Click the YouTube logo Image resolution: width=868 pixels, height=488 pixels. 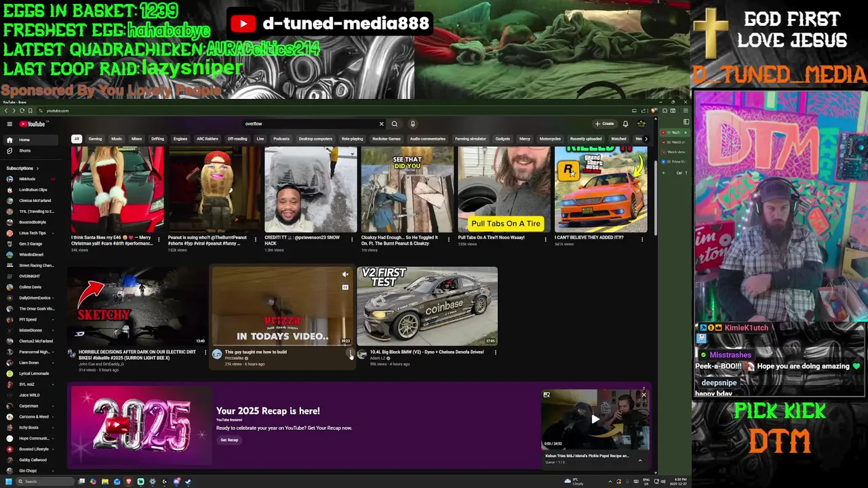(32, 124)
